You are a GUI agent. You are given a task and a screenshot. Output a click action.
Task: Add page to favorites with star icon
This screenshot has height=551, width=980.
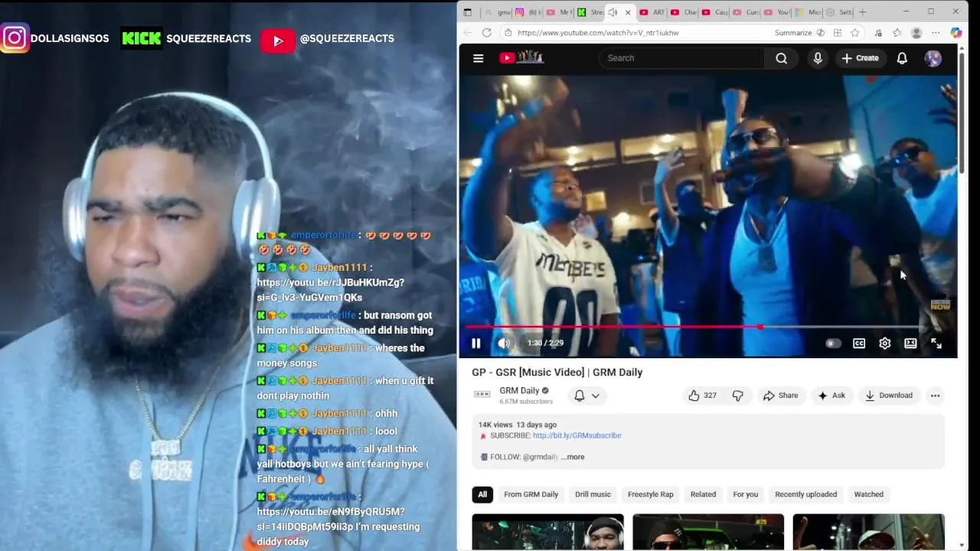854,33
